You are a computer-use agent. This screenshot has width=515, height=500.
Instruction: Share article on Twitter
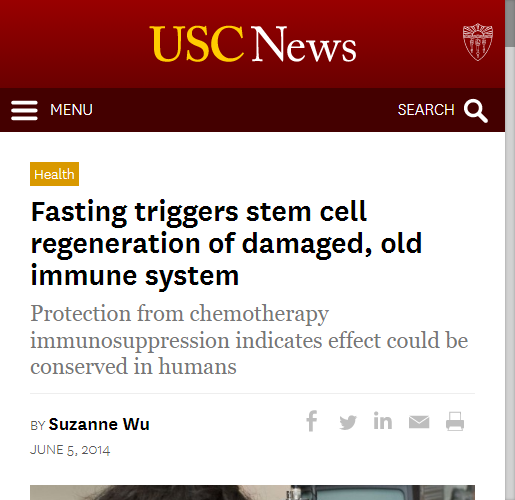(x=348, y=423)
